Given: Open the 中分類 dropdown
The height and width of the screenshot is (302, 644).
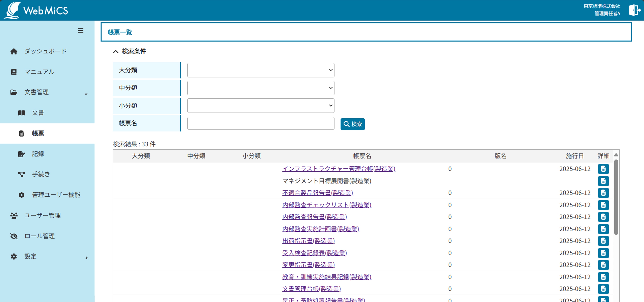Looking at the screenshot, I should [261, 88].
